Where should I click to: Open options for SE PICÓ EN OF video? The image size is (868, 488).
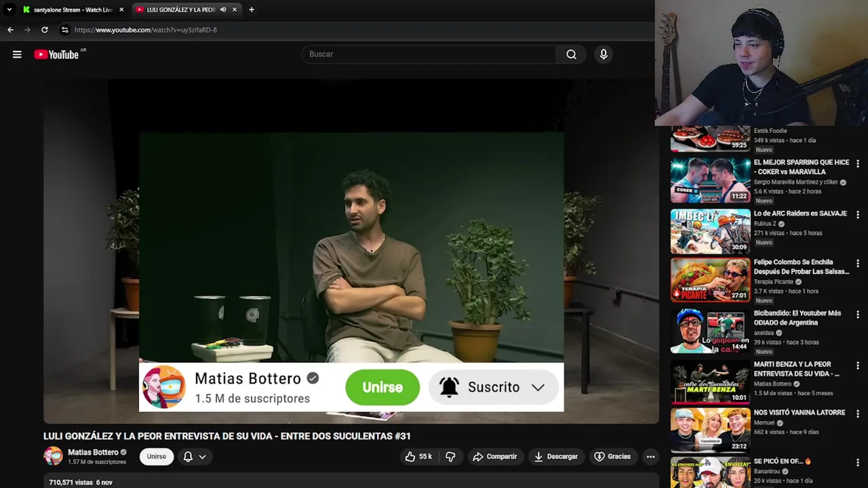858,463
